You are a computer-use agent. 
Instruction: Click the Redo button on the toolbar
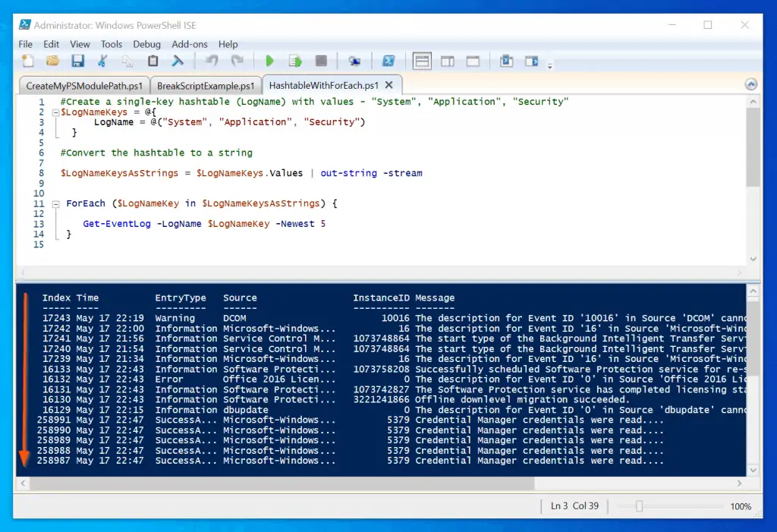(x=238, y=61)
